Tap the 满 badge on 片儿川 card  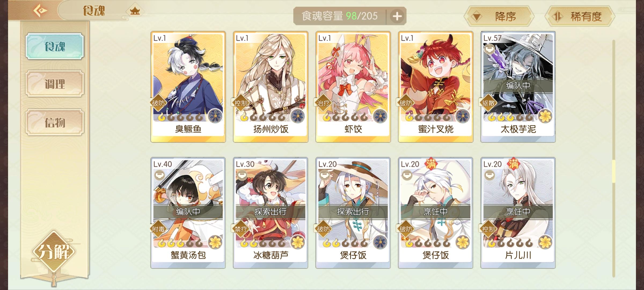tap(513, 164)
